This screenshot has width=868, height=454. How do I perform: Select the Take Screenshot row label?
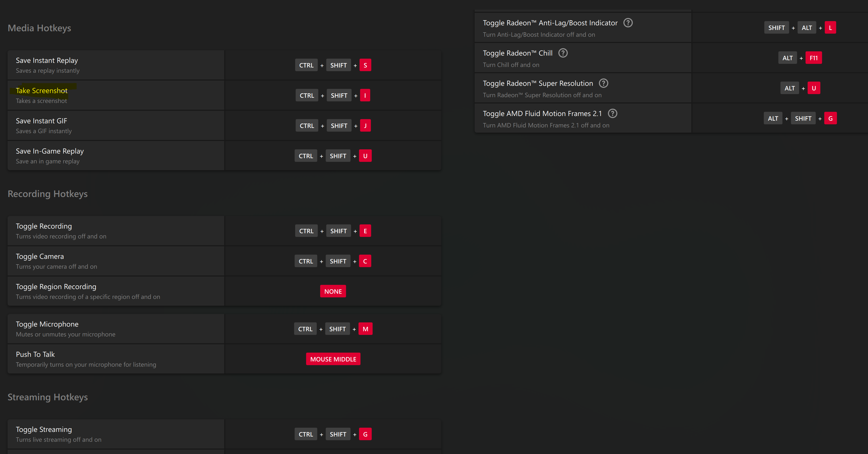point(41,91)
